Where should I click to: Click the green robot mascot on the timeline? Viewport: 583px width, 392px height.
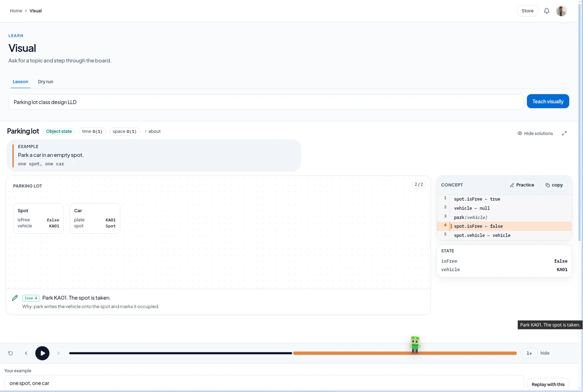tap(415, 344)
